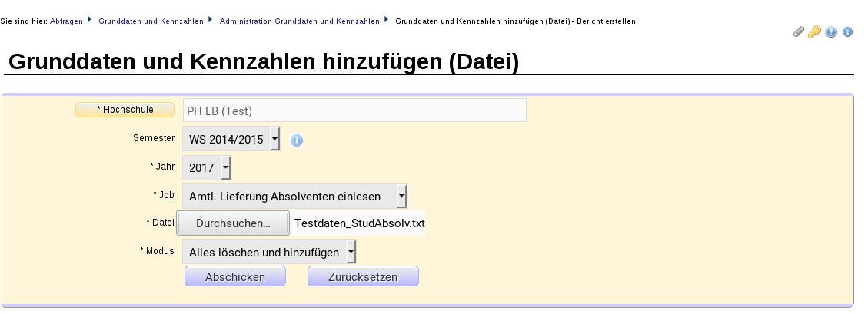Click the selected file name Testdaten_StudAbsolv.txt
Viewport: 868px width, 314px height.
point(360,223)
